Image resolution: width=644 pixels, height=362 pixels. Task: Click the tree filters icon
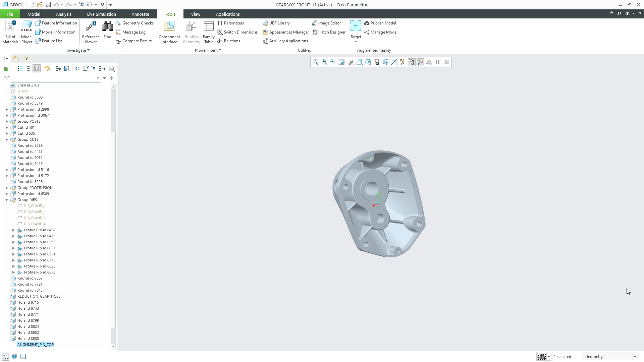point(59,69)
